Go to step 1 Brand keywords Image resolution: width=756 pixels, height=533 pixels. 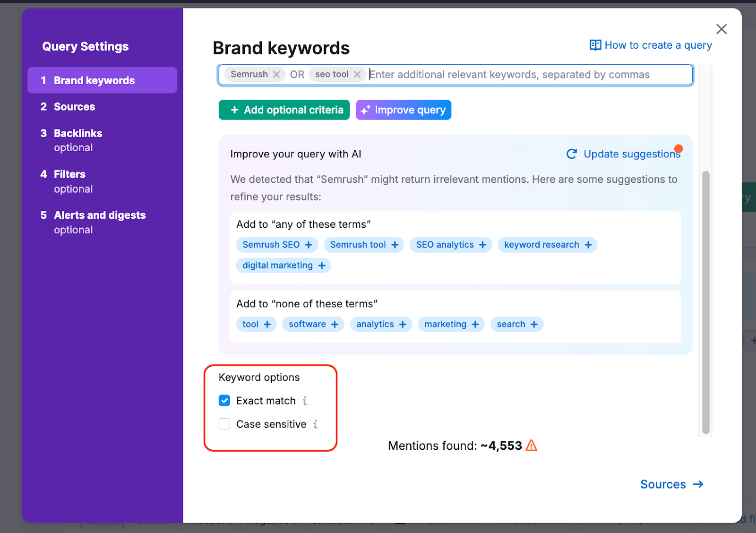pos(102,80)
